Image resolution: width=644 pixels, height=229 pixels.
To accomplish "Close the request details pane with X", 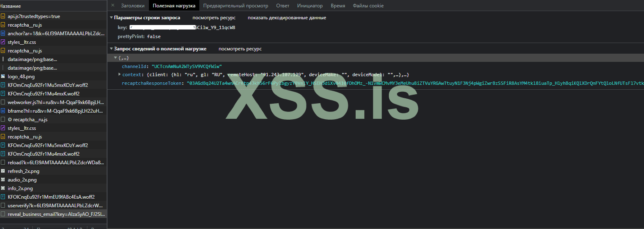I will click(x=113, y=5).
